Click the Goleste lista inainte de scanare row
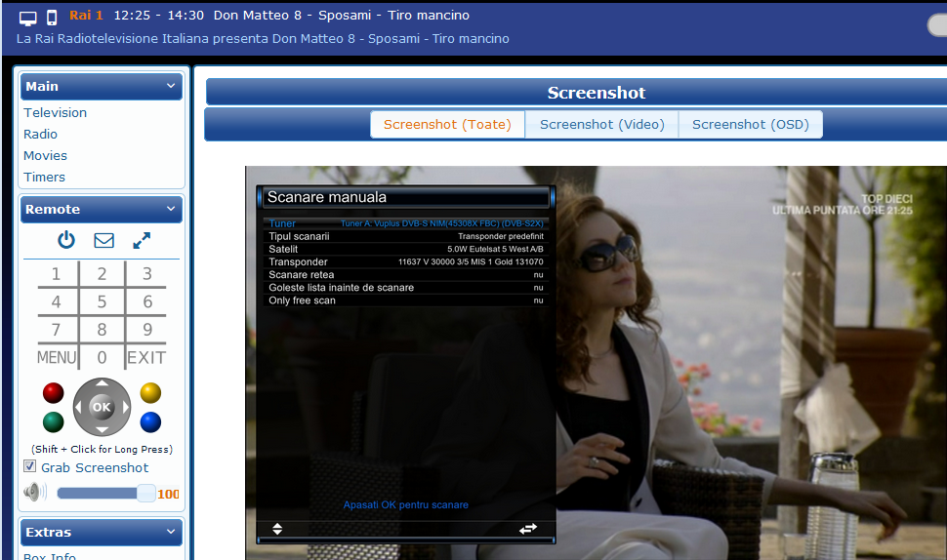947x560 pixels. click(406, 287)
